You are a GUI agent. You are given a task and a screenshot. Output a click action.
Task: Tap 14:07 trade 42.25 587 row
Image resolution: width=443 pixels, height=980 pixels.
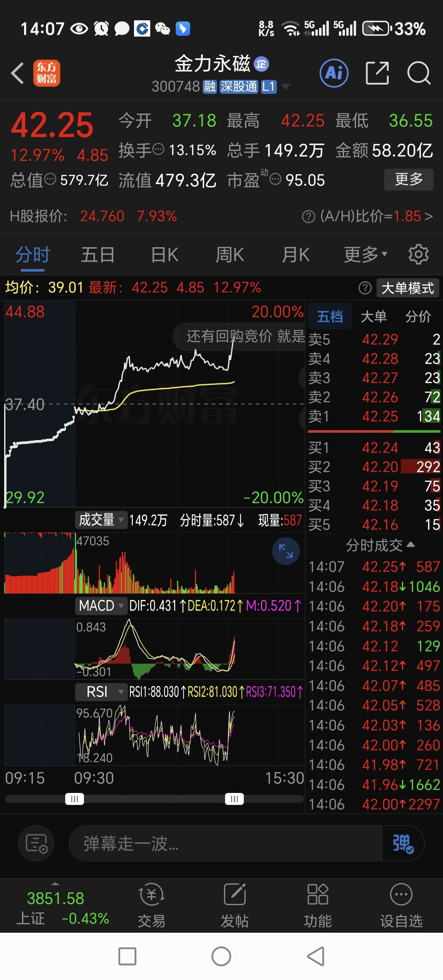(x=374, y=566)
